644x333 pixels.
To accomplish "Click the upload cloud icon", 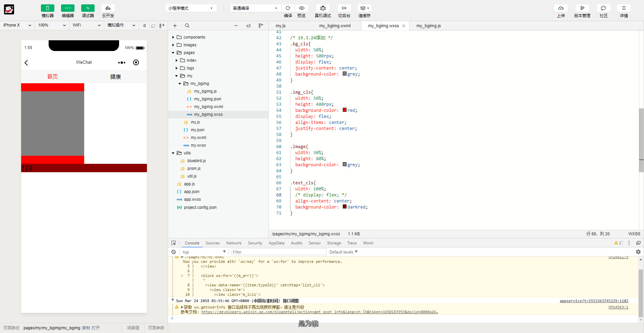I will click(561, 8).
